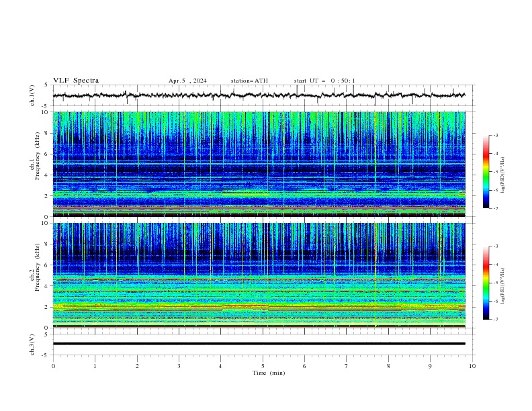Click the ch.1 'Frequency (kHz)' axis label
The width and height of the screenshot is (532, 411).
(38, 156)
